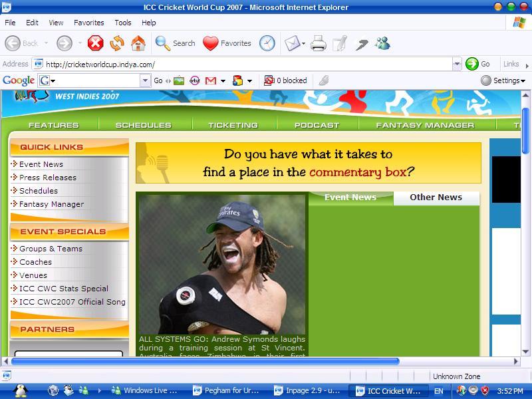This screenshot has width=532, height=399.
Task: Click the green Go arrow button
Action: click(x=472, y=64)
